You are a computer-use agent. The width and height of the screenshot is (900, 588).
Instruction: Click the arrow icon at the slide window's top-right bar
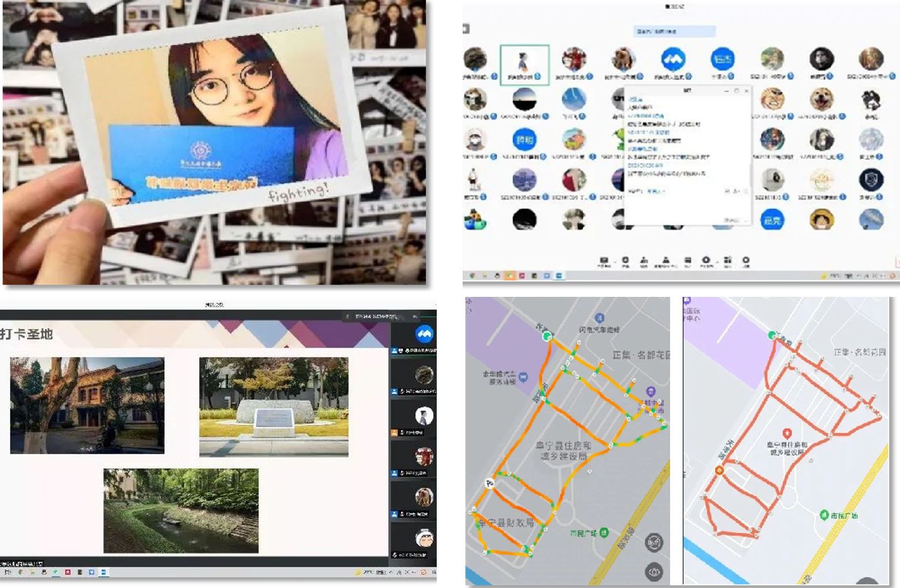415,316
